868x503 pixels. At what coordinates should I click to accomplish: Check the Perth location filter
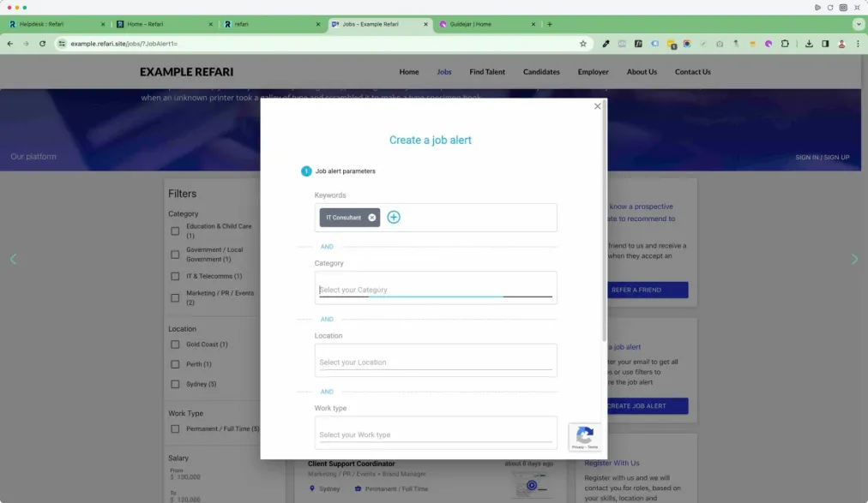[x=175, y=364]
